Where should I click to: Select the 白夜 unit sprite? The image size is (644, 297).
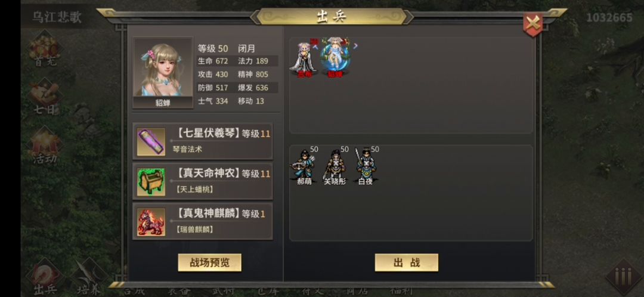365,166
